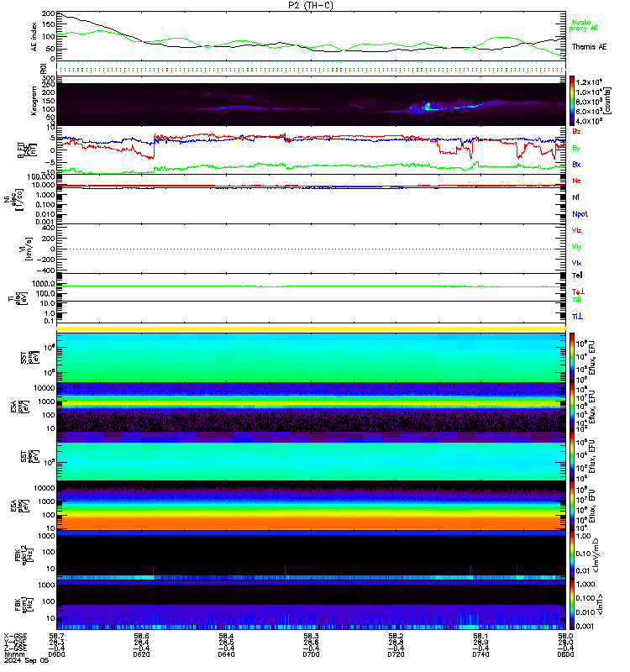Viewport: 630px width, 672px height.
Task: Click the Z-GSE row label
Action: [x=15, y=648]
